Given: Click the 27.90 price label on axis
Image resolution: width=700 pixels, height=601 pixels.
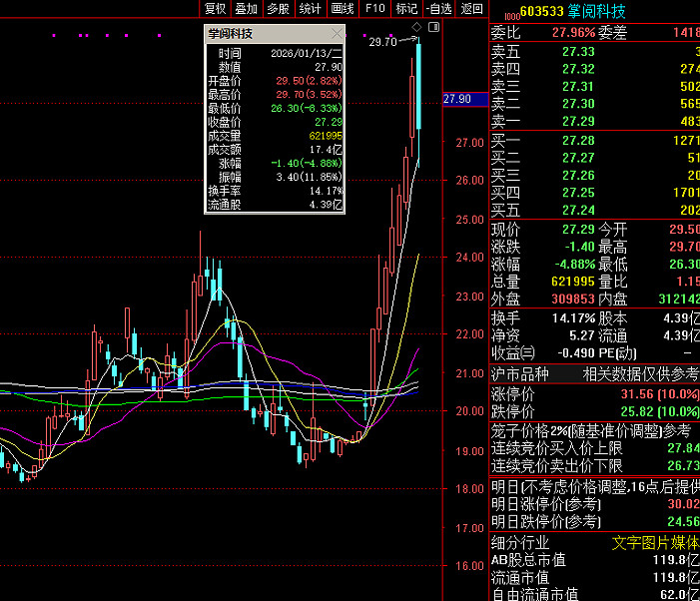Looking at the screenshot, I should tap(456, 99).
